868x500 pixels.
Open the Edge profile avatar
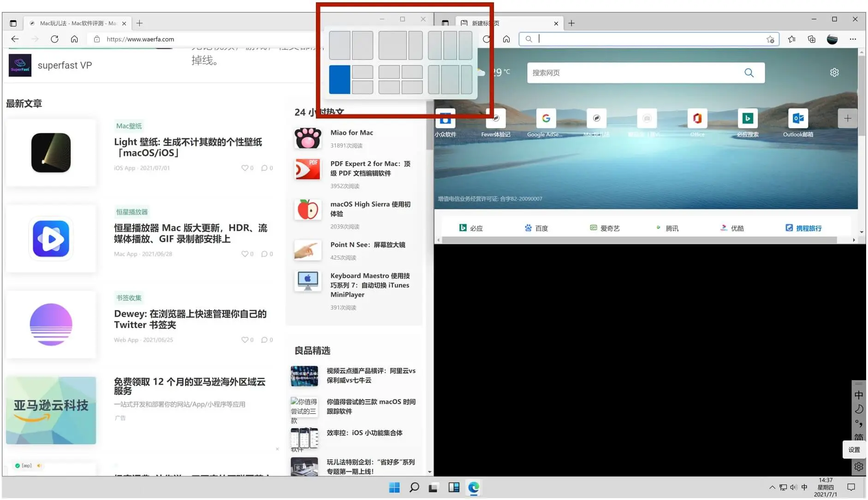pos(832,39)
